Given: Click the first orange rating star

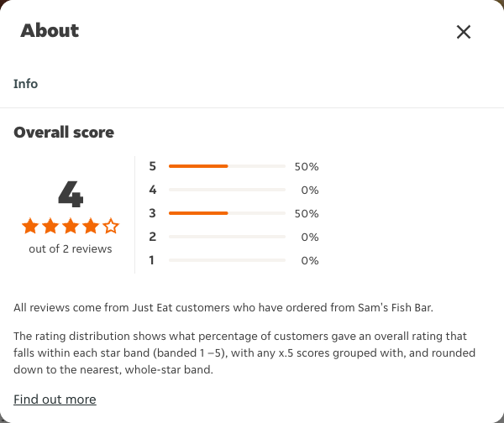Looking at the screenshot, I should pos(30,226).
